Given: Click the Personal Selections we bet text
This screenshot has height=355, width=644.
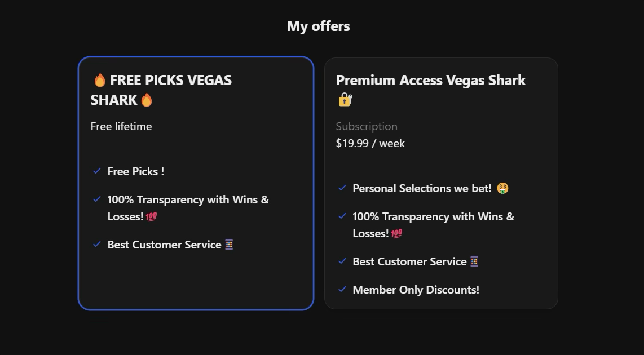Looking at the screenshot, I should [422, 188].
